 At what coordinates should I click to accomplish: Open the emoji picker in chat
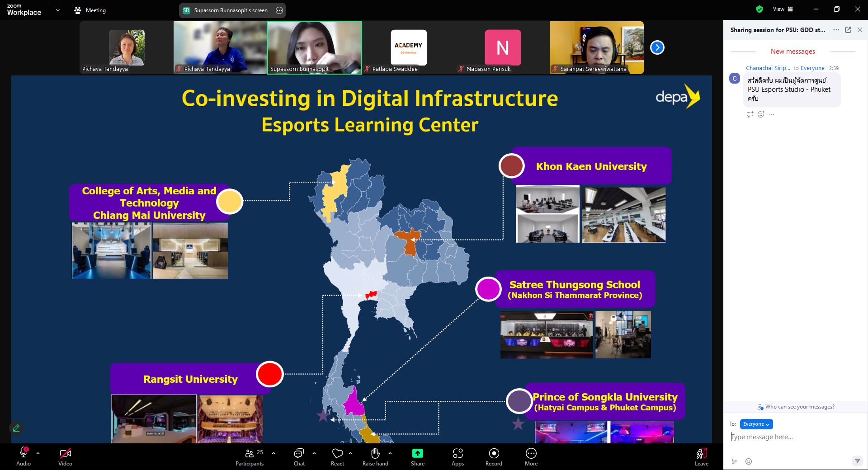749,461
